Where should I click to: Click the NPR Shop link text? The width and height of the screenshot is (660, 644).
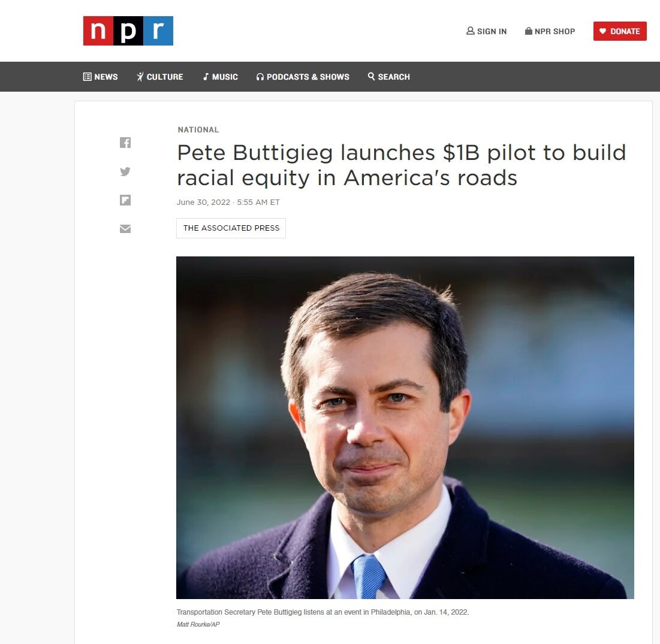click(x=554, y=31)
